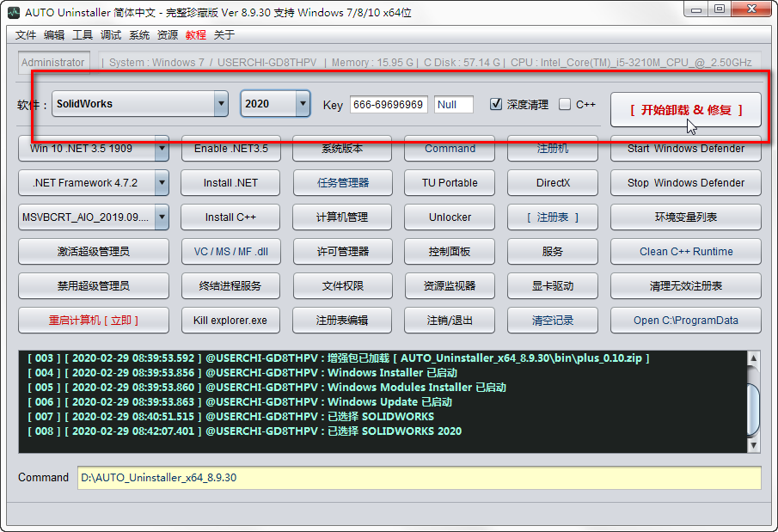This screenshot has height=532, width=778.
Task: Toggle the 深度清理 checkbox
Action: 496,104
